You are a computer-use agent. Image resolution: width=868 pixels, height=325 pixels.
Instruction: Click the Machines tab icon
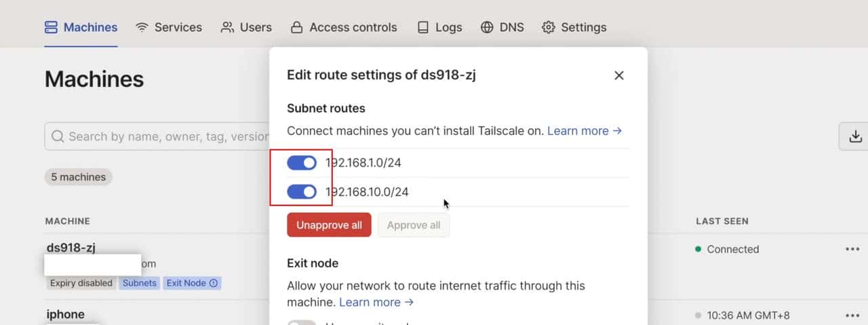52,27
